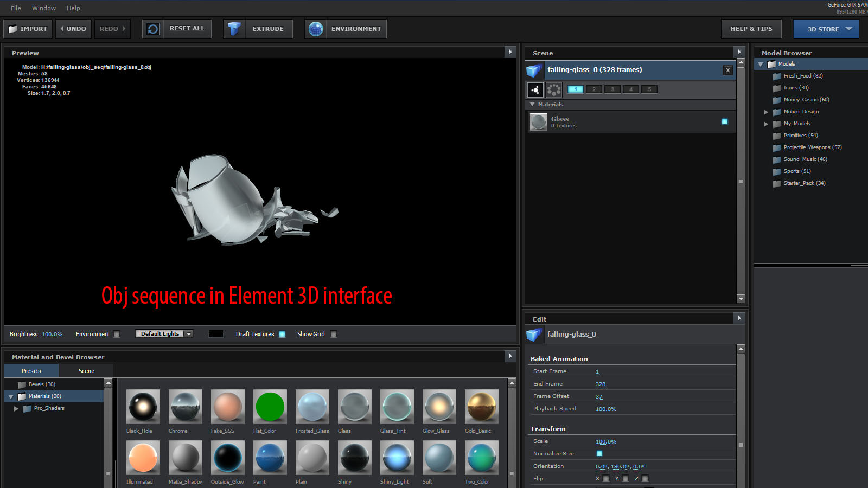
Task: Collapse the Materials (20) tree node
Action: coord(10,396)
